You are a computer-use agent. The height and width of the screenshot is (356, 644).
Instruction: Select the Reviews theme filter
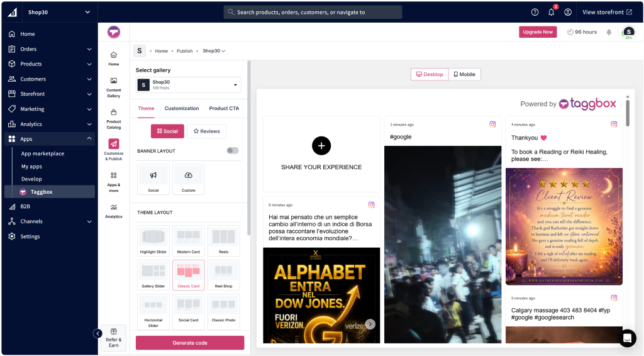[x=206, y=131]
